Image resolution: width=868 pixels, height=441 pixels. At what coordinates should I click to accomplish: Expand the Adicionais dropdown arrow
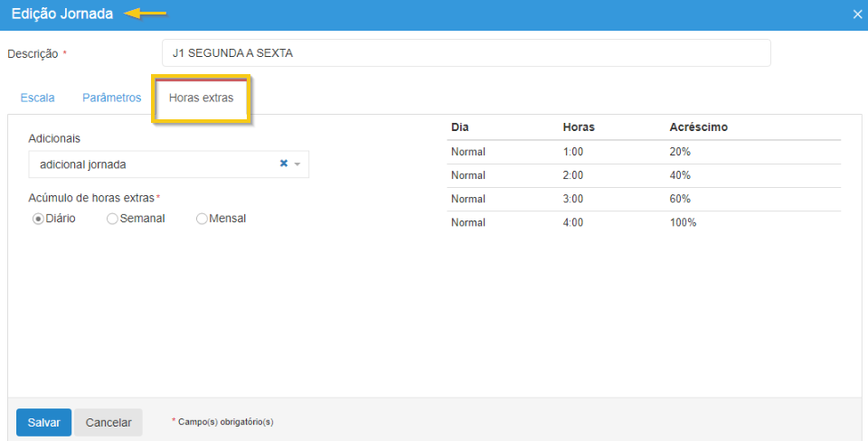[x=297, y=164]
